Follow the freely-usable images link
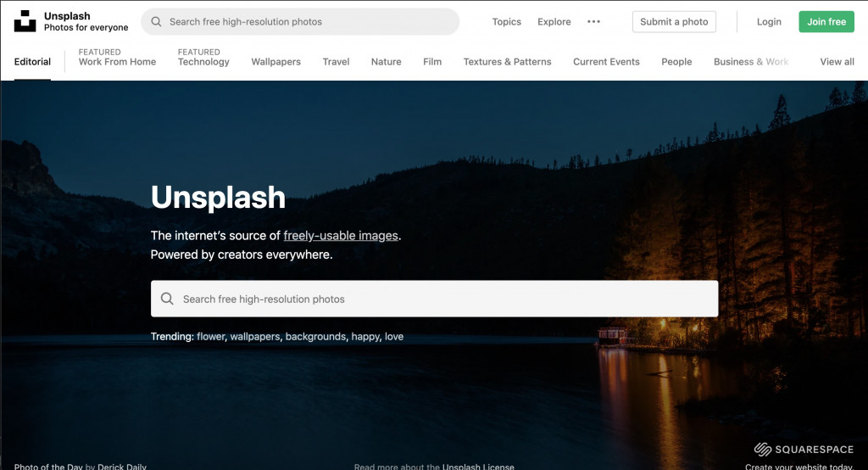Image resolution: width=868 pixels, height=470 pixels. click(341, 236)
